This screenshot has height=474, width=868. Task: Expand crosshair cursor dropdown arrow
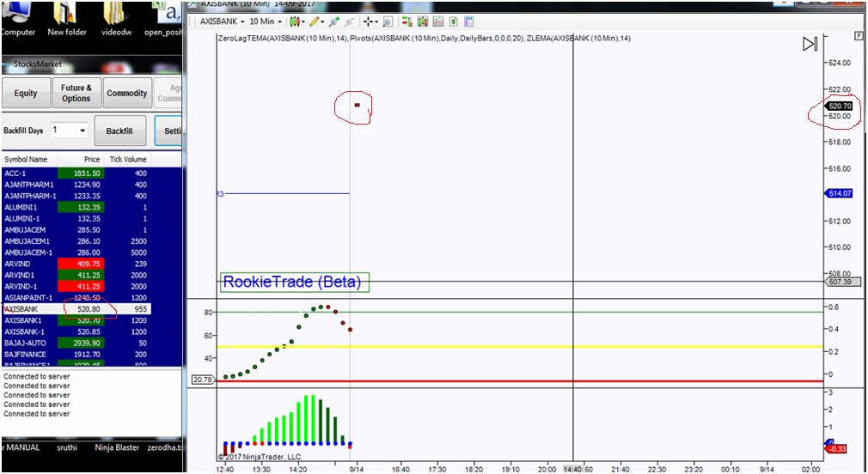pos(376,22)
